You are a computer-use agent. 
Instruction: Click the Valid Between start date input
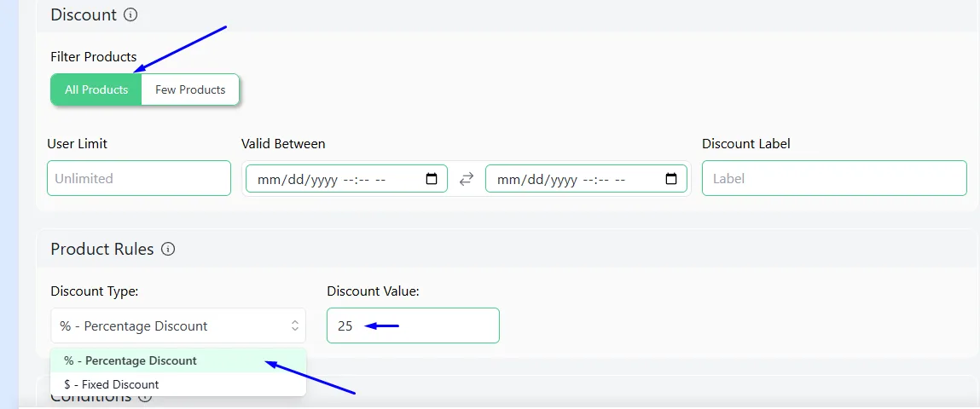coord(347,179)
